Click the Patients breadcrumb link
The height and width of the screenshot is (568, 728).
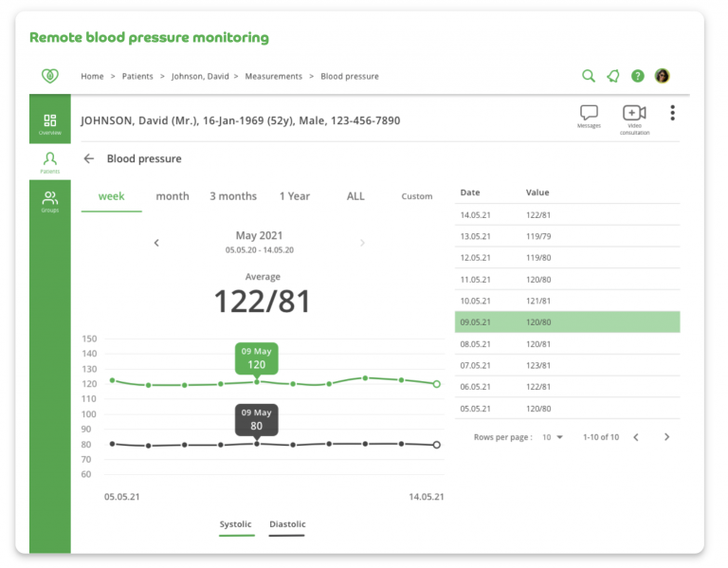point(137,76)
